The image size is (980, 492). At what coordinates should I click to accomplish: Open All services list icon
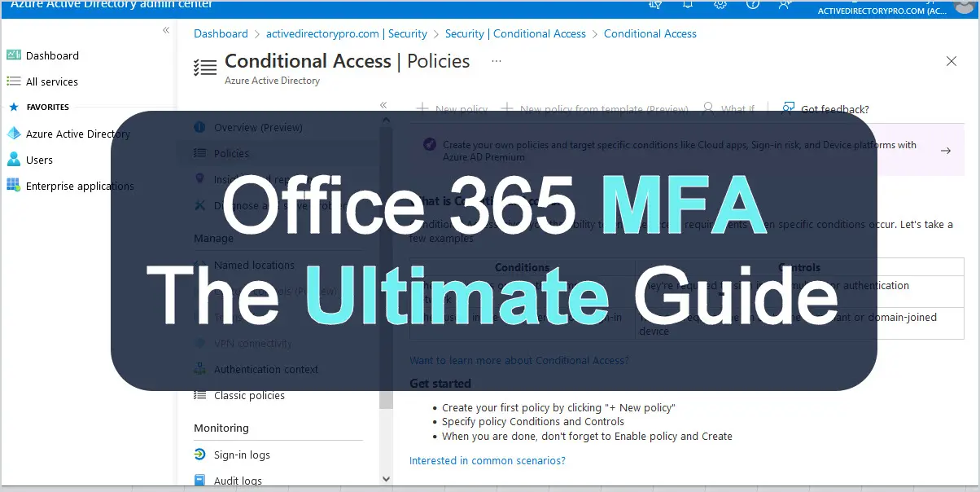(x=13, y=81)
